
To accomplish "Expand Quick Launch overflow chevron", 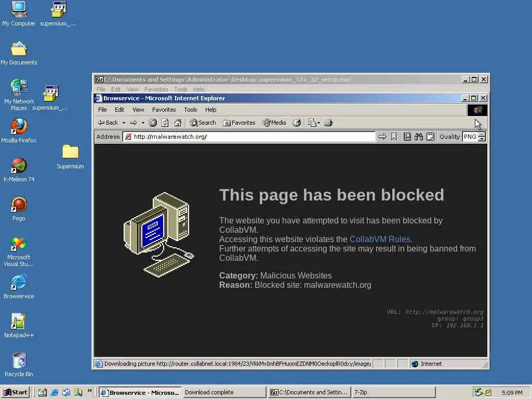I will pyautogui.click(x=89, y=391).
